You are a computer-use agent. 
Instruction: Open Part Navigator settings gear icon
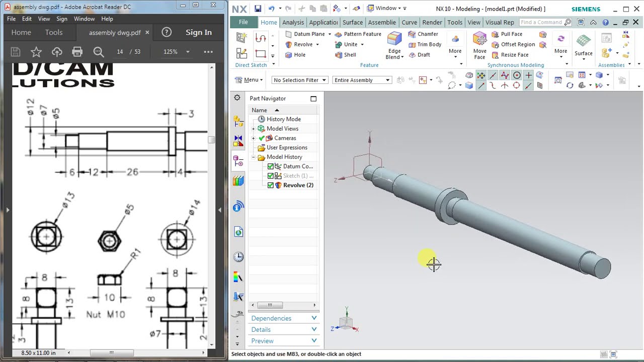tap(237, 98)
